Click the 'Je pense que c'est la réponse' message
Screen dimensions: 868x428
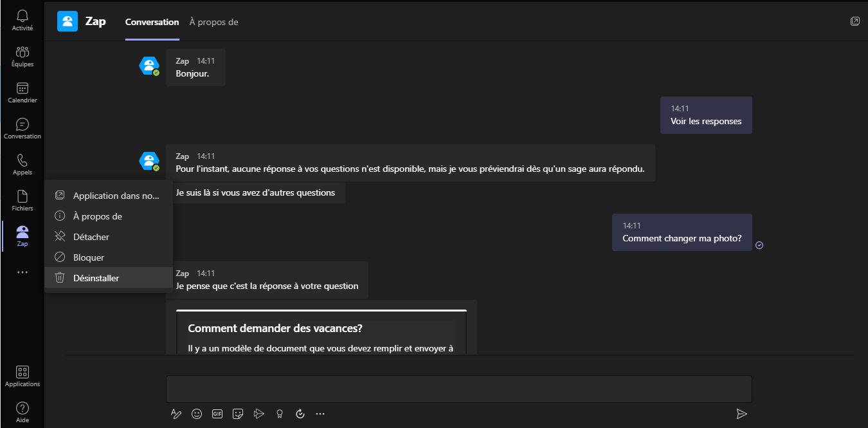point(267,280)
